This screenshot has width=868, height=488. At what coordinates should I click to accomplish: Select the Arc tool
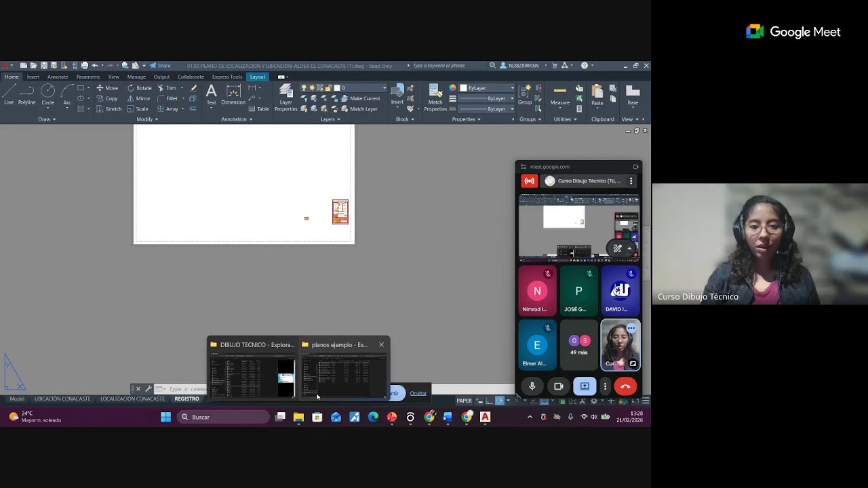(x=67, y=95)
